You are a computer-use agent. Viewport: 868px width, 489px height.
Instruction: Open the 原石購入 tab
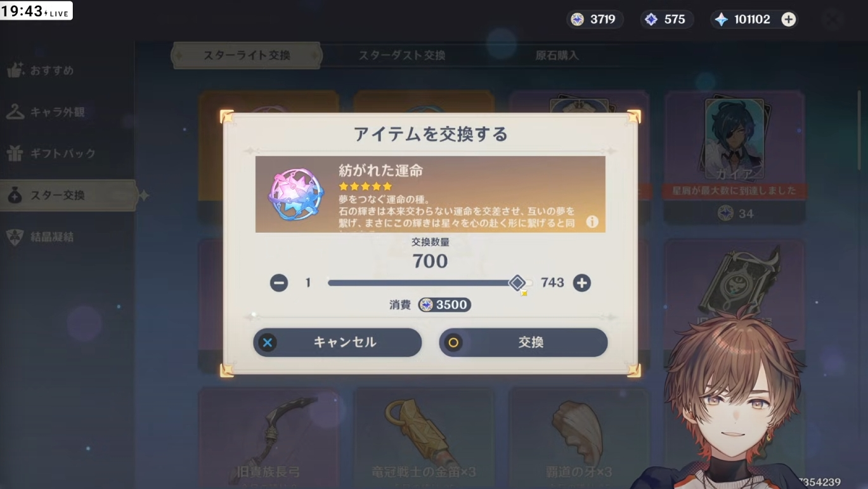click(557, 55)
